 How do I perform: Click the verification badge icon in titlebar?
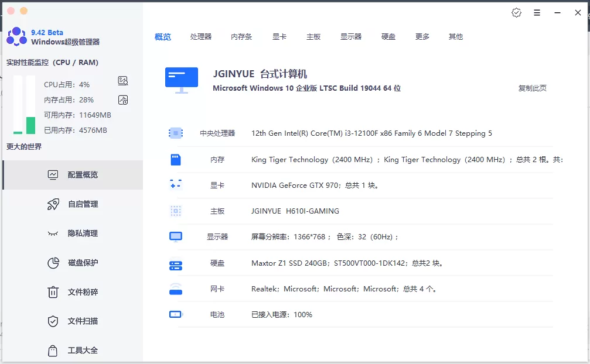pyautogui.click(x=516, y=12)
